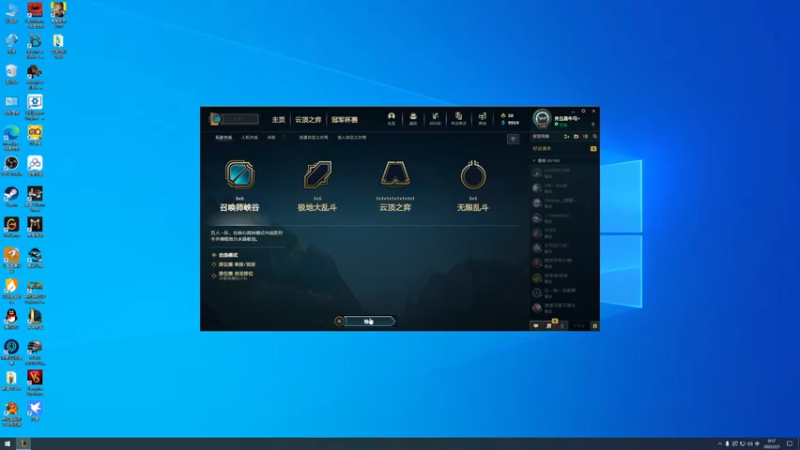The width and height of the screenshot is (800, 450).
Task: Click the help question mark icon in title bar
Action: pyautogui.click(x=583, y=111)
